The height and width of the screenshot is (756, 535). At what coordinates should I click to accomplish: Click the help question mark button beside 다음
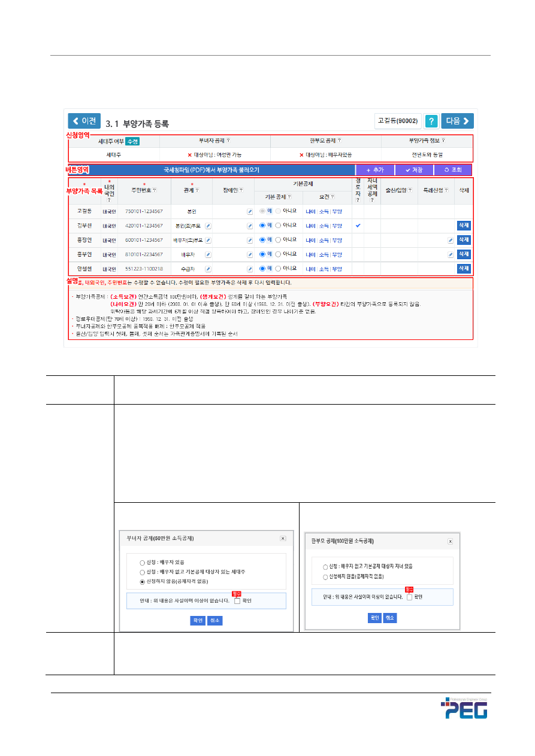[x=431, y=121]
